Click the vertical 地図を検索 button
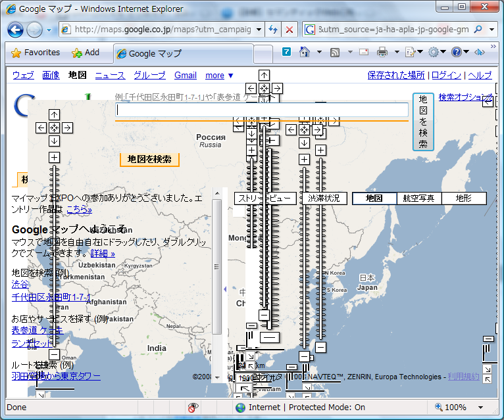504x420 pixels. [x=423, y=122]
